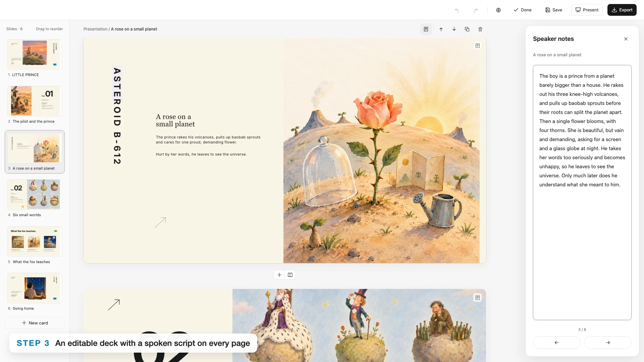Select What the fox teaches thumbnail
The image size is (644, 362).
coord(35,241)
